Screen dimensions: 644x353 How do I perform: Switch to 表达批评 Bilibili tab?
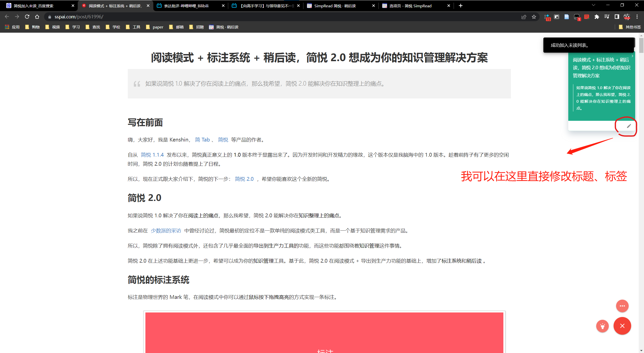point(190,6)
